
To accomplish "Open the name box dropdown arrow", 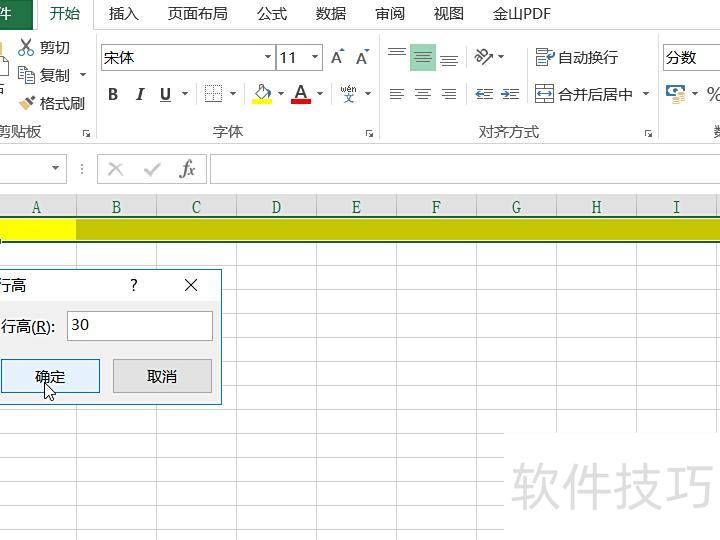I will [55, 168].
